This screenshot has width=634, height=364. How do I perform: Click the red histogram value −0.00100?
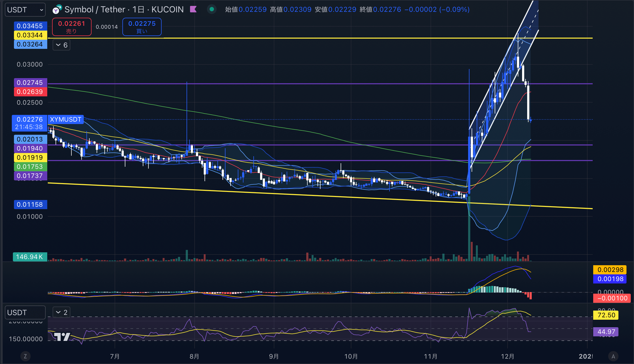tap(612, 298)
